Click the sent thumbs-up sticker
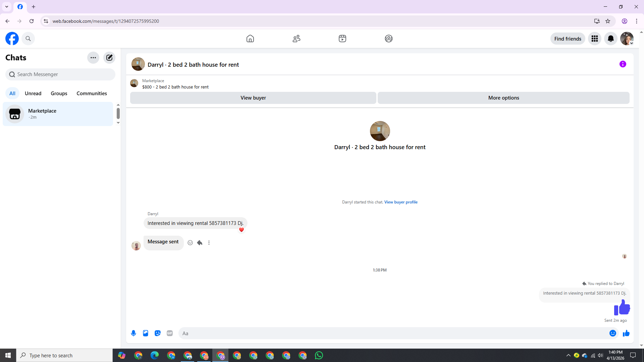The height and width of the screenshot is (362, 644). pyautogui.click(x=622, y=307)
